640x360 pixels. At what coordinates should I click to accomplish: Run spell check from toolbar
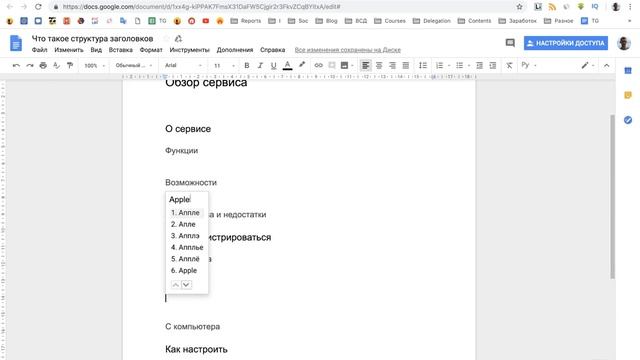tap(56, 65)
